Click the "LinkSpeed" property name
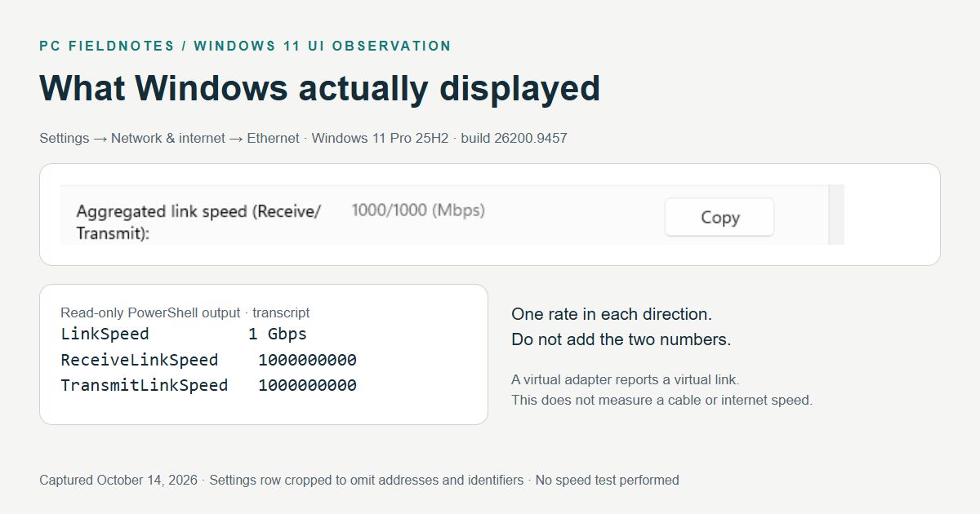Screen dimensions: 980x514 105,334
